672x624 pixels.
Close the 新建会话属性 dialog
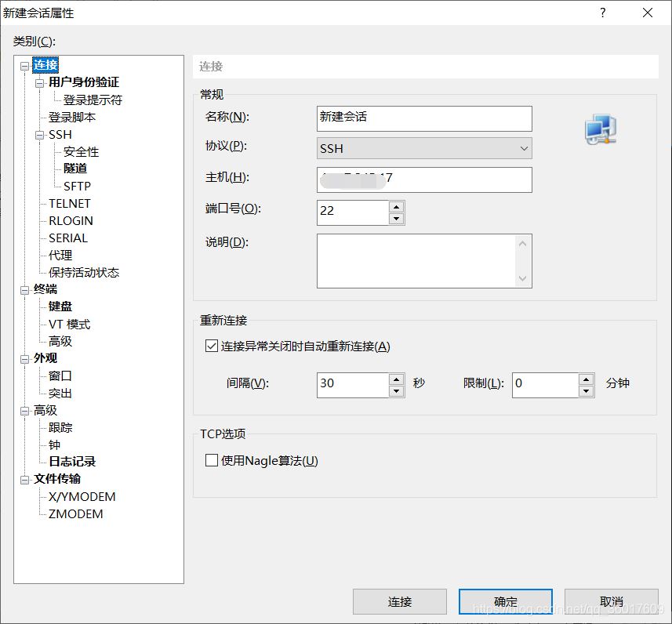coord(648,13)
